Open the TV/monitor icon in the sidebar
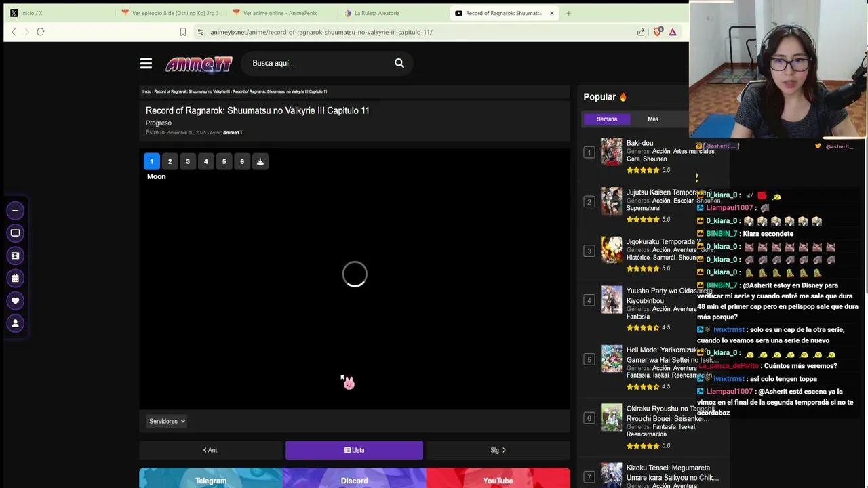 pyautogui.click(x=15, y=233)
